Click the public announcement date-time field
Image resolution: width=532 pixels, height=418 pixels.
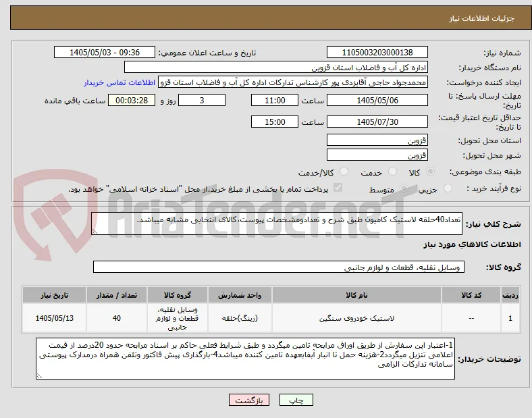pos(105,52)
